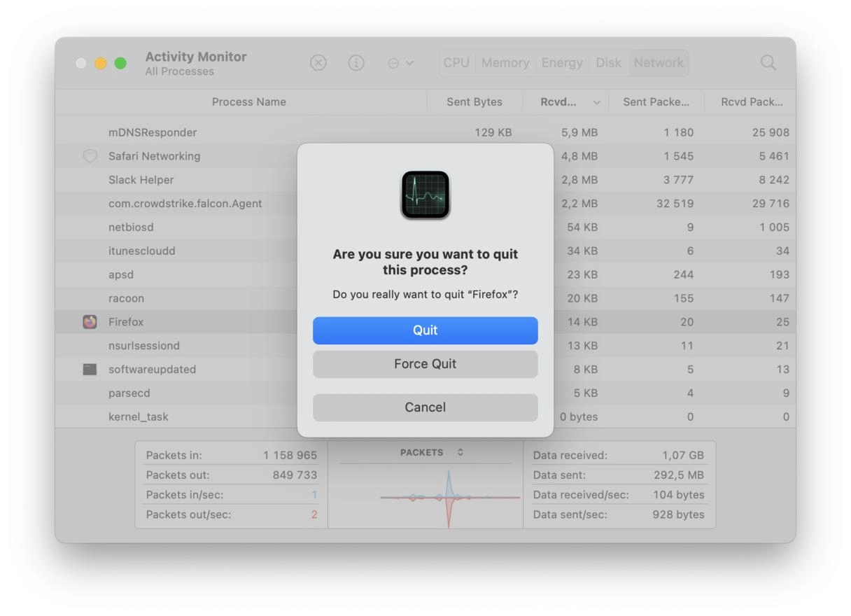Image resolution: width=851 pixels, height=616 pixels.
Task: Toggle the Rcvd Bytes sort order arrow
Action: click(x=596, y=102)
